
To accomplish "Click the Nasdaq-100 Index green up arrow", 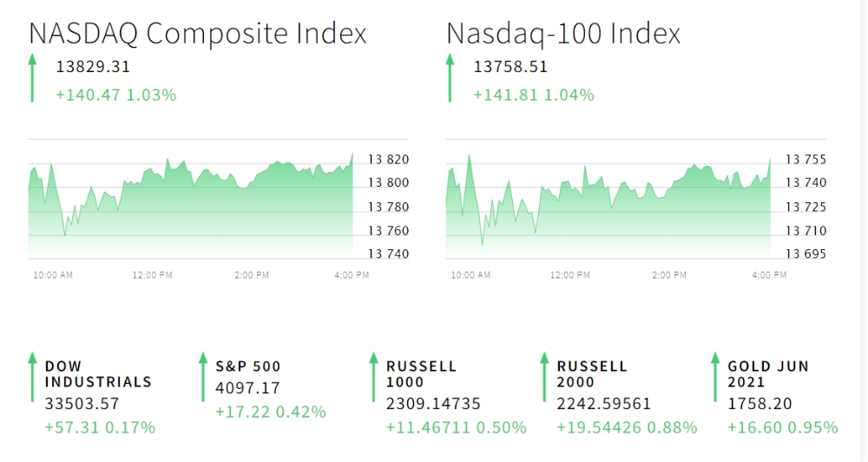I will [450, 77].
